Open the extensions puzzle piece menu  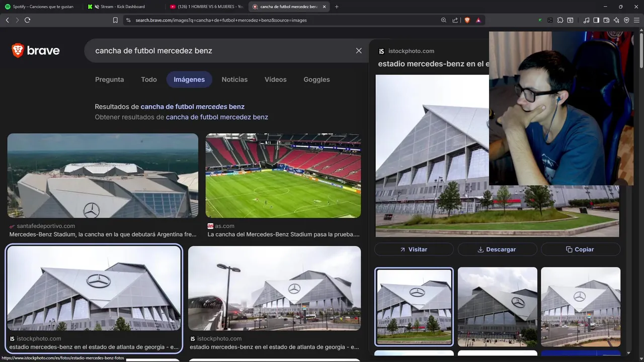point(560,20)
